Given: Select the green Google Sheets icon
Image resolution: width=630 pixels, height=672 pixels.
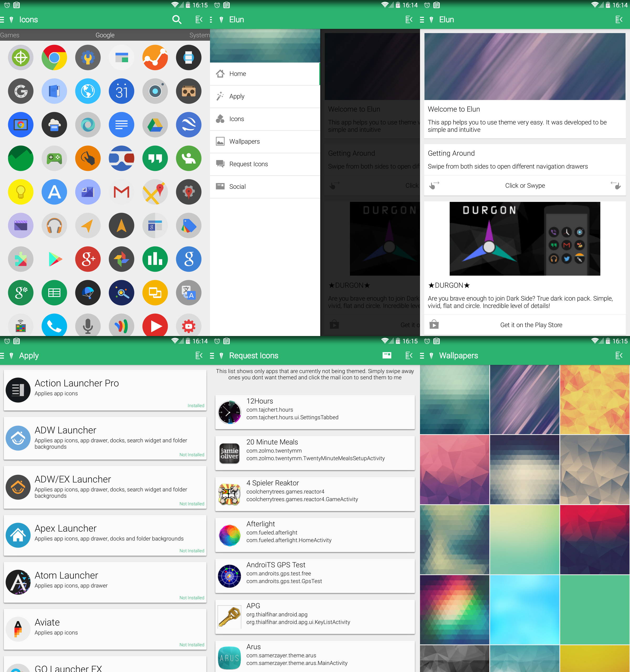Looking at the screenshot, I should pos(54,293).
